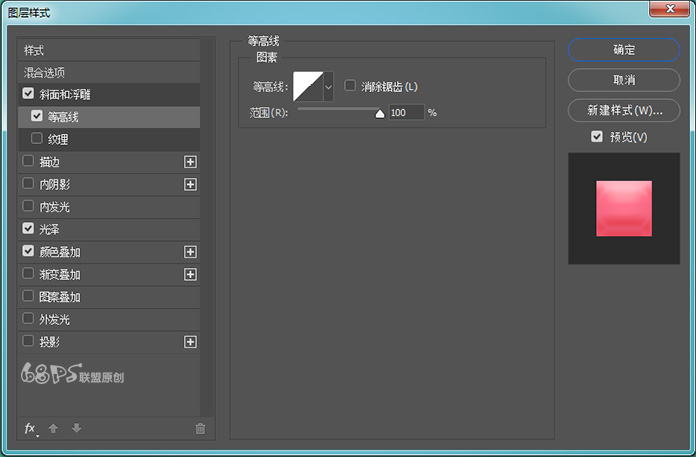Image resolution: width=696 pixels, height=457 pixels.
Task: Select the 斜面和浮雕 label
Action: pyautogui.click(x=65, y=95)
